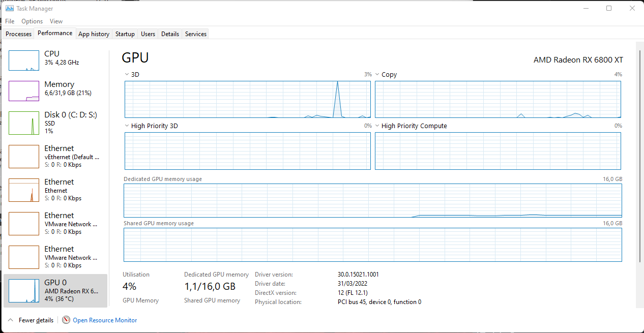Minimize the Task Manager window
Viewport: 644px width, 333px height.
[x=586, y=8]
